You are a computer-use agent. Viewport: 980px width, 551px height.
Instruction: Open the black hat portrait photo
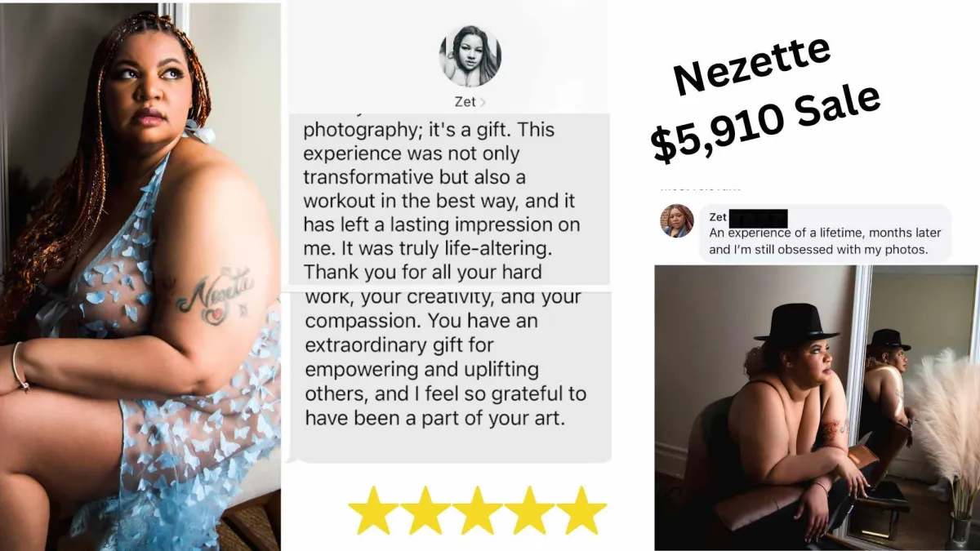pyautogui.click(x=816, y=407)
